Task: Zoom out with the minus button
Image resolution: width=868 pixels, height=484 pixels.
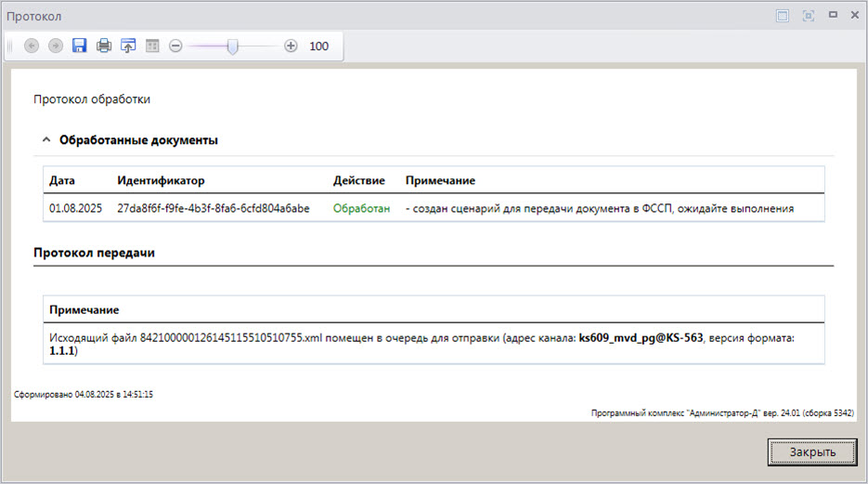Action: 176,46
